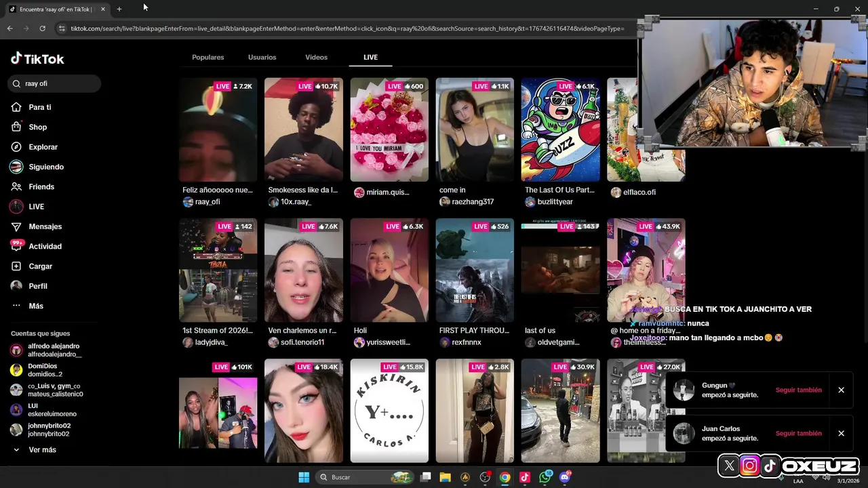Screen dimensions: 868x488
Task: Open TikTok Shop from the sidebar
Action: (x=38, y=127)
